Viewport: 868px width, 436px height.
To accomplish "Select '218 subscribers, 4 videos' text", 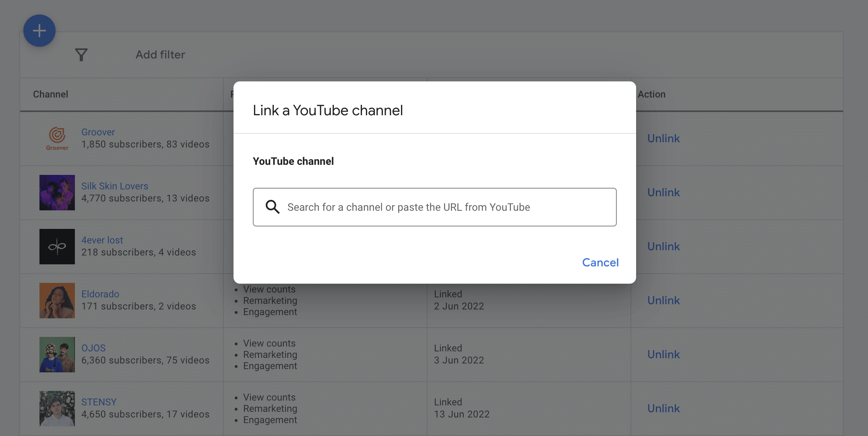I will pyautogui.click(x=138, y=252).
